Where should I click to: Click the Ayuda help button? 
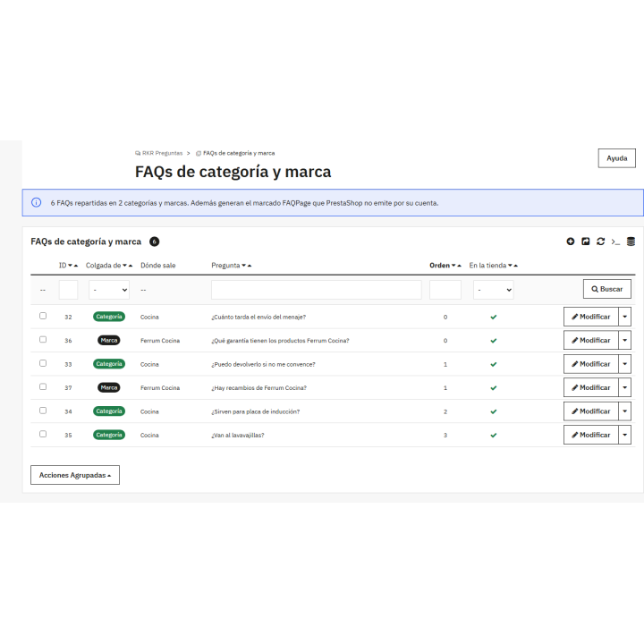point(616,158)
